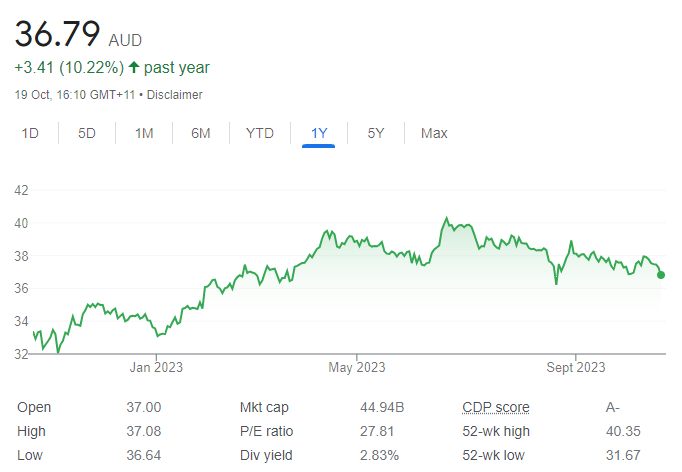
Task: Select the 5D time range tab
Action: 87,133
